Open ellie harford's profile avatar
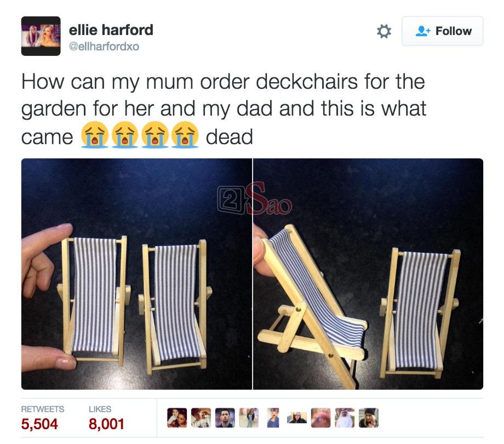Screen dimensions: 504x444 pyautogui.click(x=41, y=36)
